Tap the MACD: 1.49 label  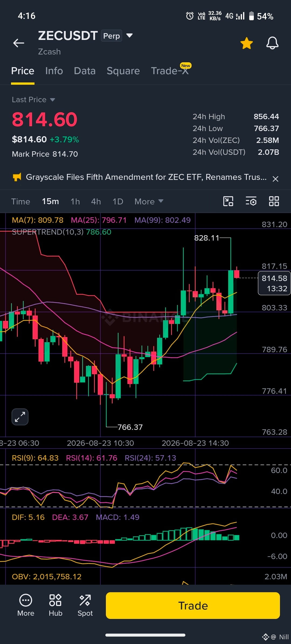tap(118, 517)
